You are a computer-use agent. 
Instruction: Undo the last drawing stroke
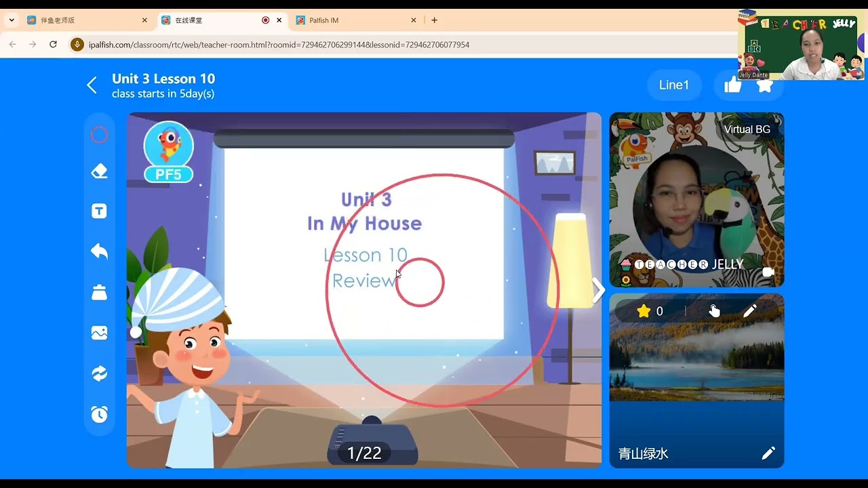tap(99, 251)
